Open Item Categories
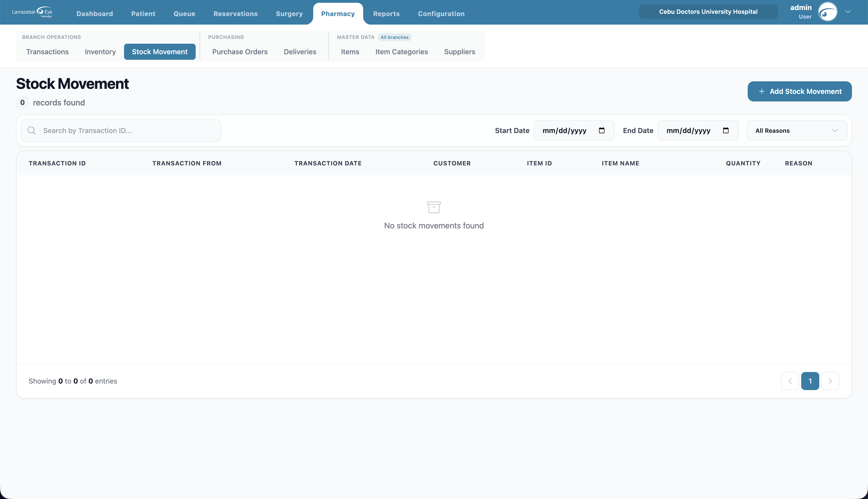 [401, 52]
